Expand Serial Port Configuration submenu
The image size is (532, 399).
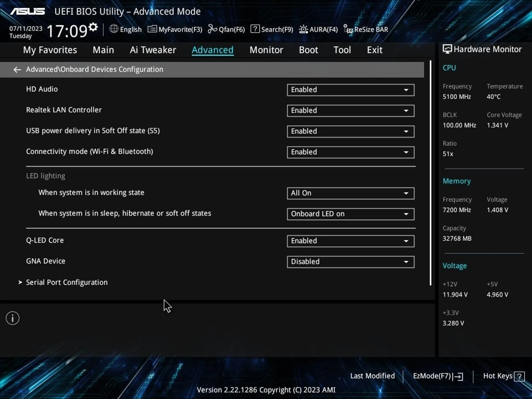pyautogui.click(x=66, y=282)
